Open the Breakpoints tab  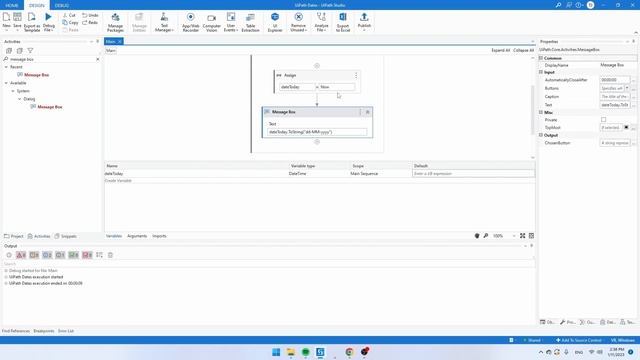pos(44,331)
